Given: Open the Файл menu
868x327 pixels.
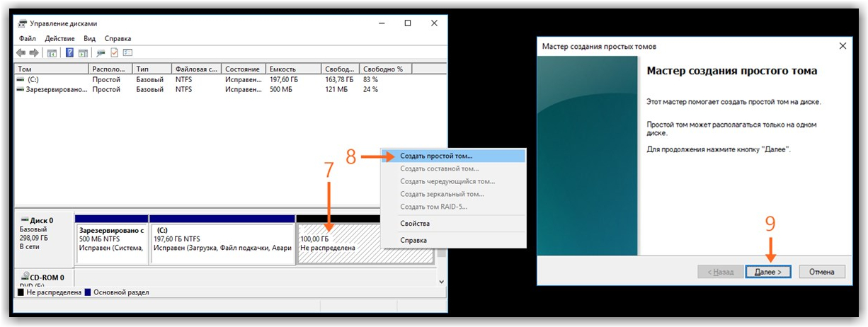Looking at the screenshot, I should click(28, 38).
